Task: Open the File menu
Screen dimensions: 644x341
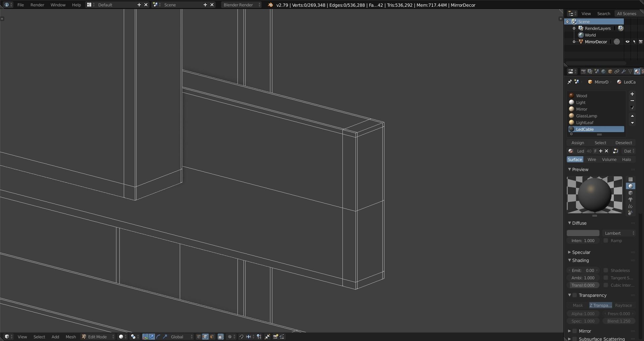Action: pyautogui.click(x=20, y=5)
